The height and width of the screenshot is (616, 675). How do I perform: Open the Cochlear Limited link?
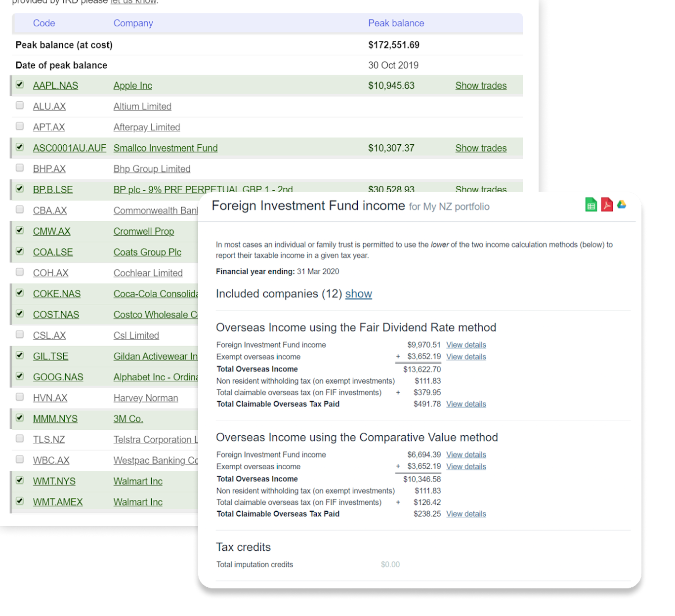(x=148, y=273)
